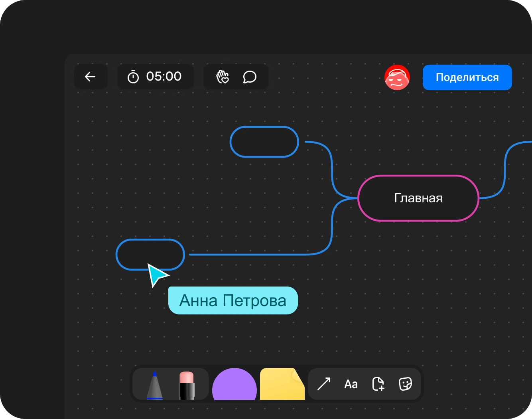532x419 pixels.
Task: Select the eraser tool
Action: click(186, 385)
